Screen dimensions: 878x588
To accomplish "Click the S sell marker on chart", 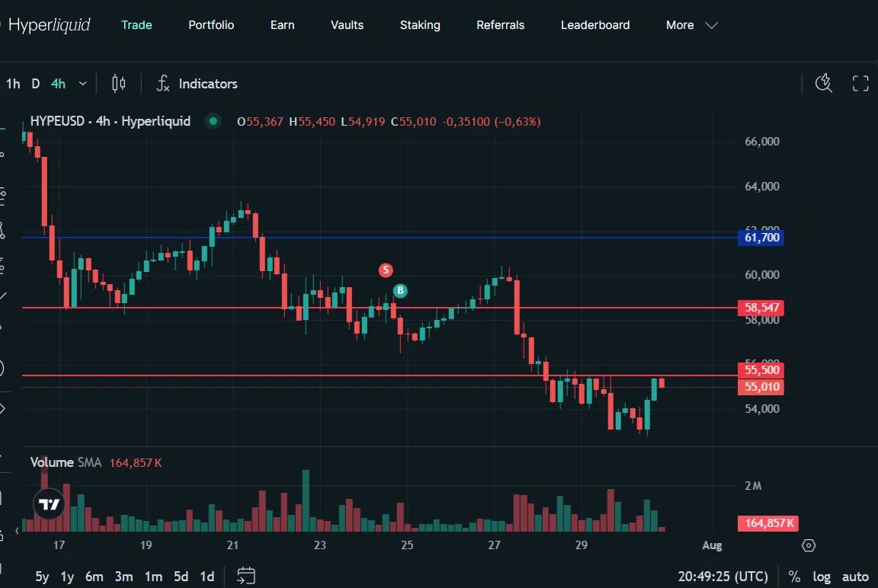I will click(385, 270).
